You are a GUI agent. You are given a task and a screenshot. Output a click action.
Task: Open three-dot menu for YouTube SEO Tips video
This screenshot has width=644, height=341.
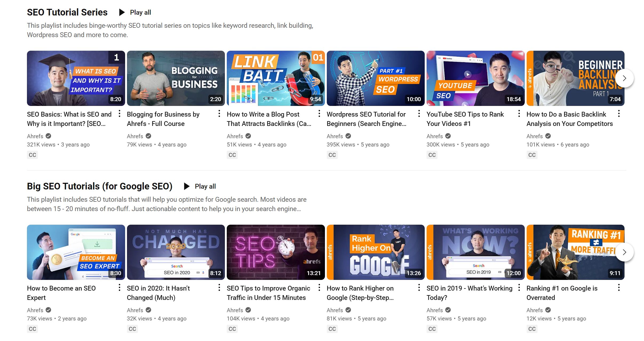tap(519, 114)
